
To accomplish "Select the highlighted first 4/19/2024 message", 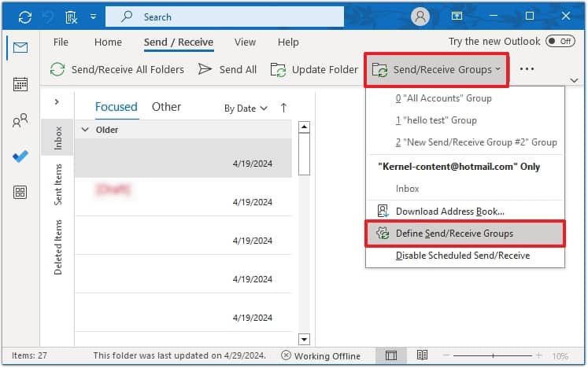I will point(183,158).
